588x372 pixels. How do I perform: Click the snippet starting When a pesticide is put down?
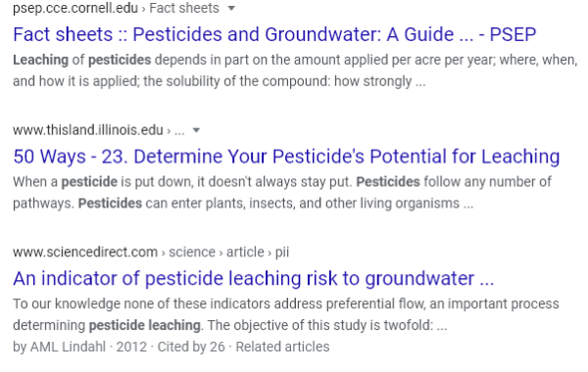pos(282,193)
